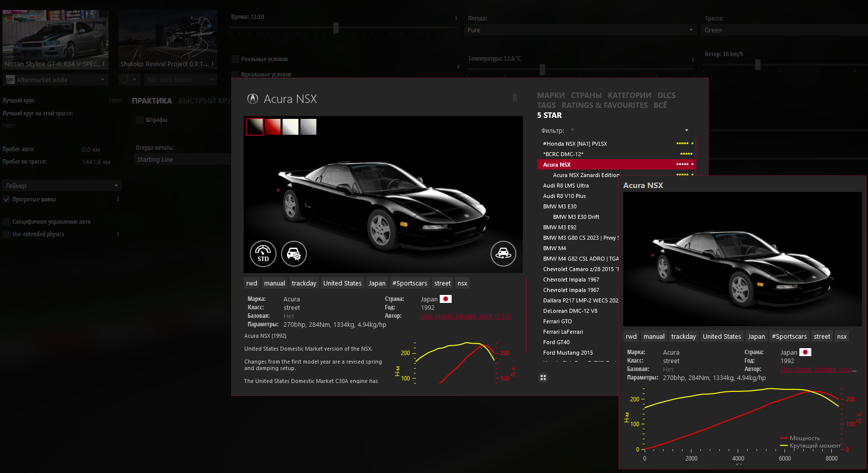
Task: Switch to DLCS tab
Action: pyautogui.click(x=666, y=95)
